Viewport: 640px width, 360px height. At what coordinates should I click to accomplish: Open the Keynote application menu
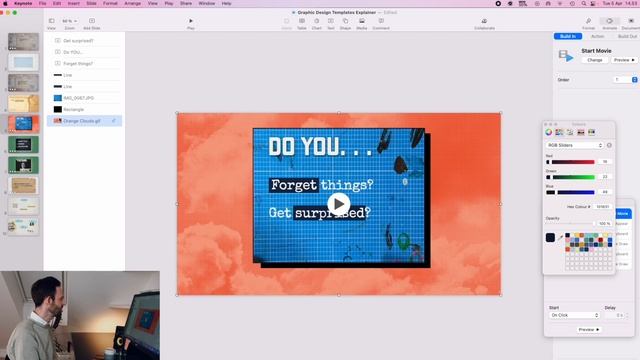click(23, 3)
